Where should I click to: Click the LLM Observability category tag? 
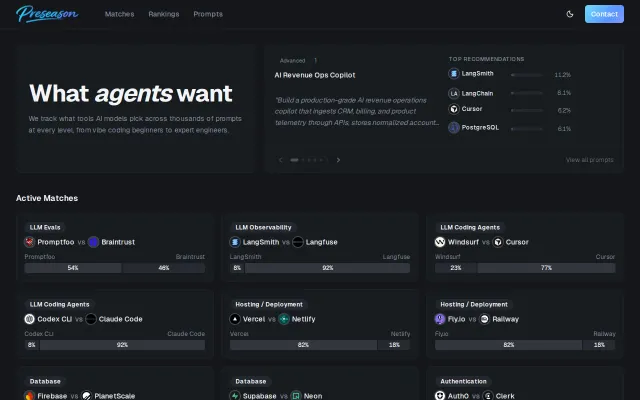pyautogui.click(x=263, y=227)
